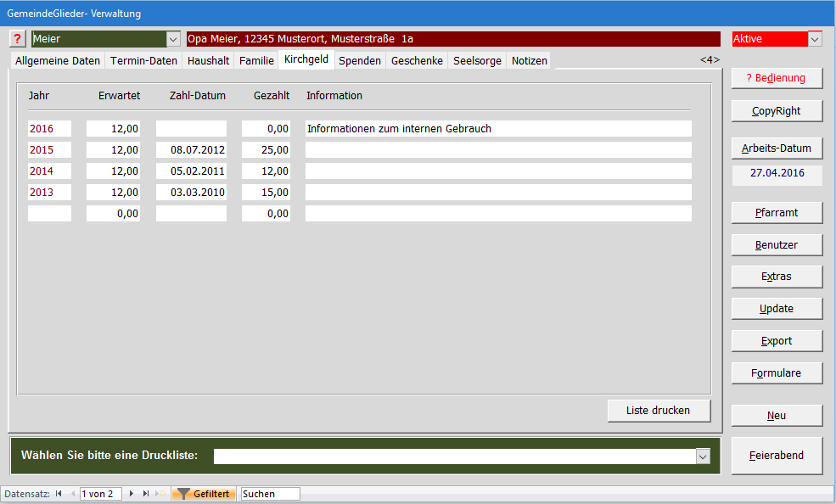Select the Seelsorge tab
Screen dimensions: 836x504
coord(477,60)
